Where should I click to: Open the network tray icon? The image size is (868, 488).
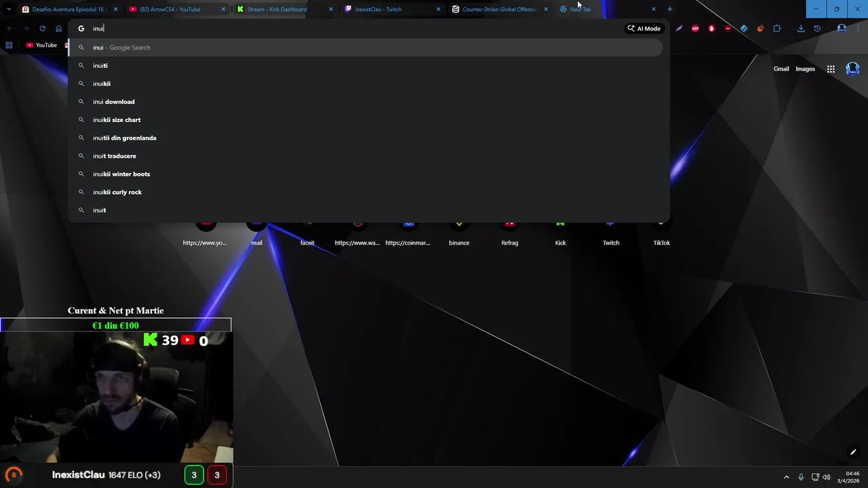pyautogui.click(x=815, y=477)
